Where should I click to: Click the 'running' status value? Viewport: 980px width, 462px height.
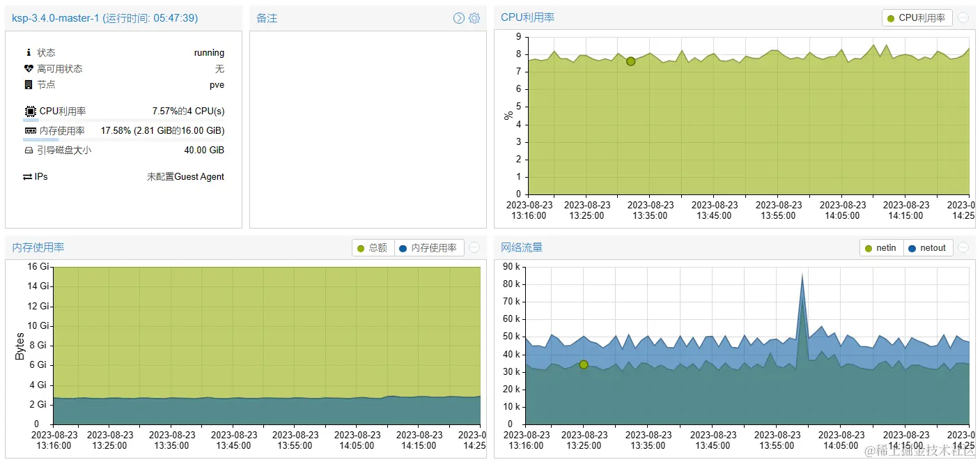coord(209,52)
